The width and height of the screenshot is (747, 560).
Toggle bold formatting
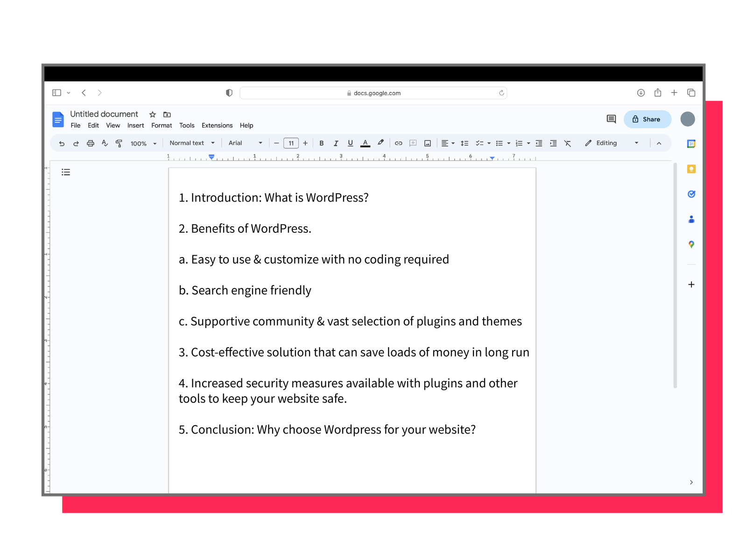click(x=321, y=143)
